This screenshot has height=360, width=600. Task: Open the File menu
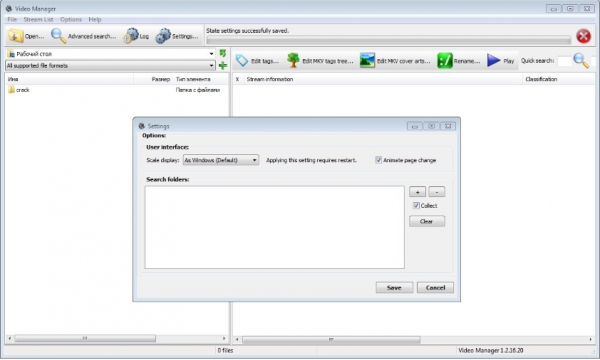pos(12,20)
